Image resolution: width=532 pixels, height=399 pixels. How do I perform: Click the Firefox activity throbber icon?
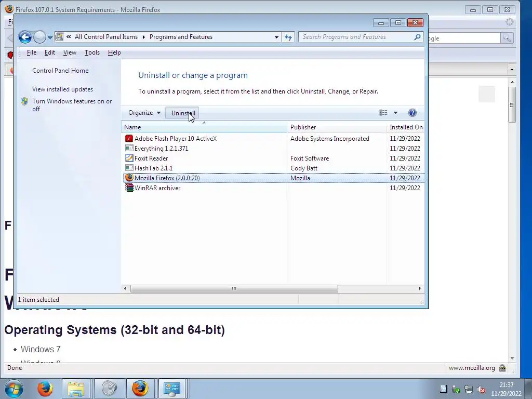point(510,22)
